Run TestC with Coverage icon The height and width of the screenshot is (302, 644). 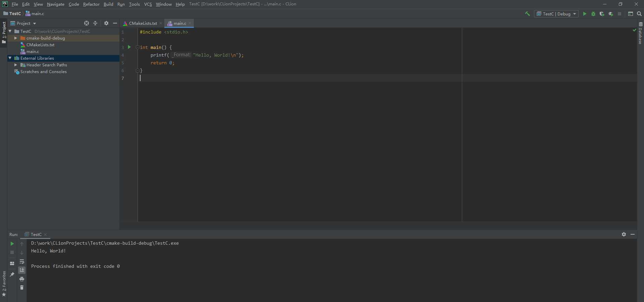[x=602, y=14]
